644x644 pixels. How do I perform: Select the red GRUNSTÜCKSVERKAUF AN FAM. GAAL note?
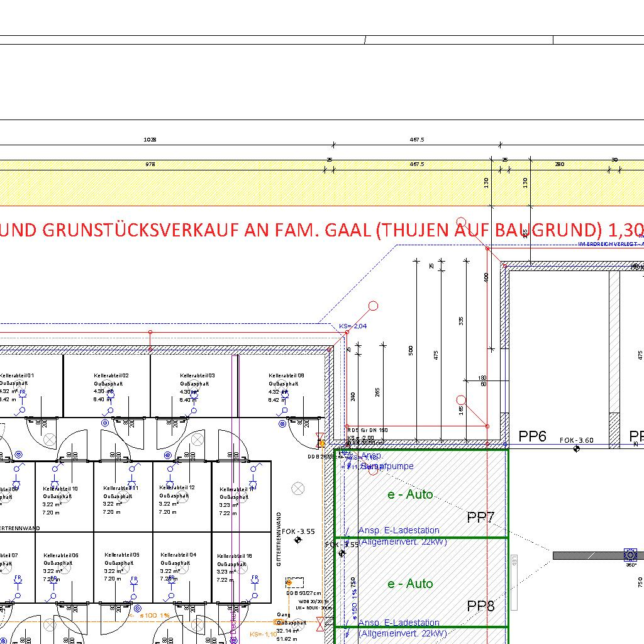coord(314,228)
